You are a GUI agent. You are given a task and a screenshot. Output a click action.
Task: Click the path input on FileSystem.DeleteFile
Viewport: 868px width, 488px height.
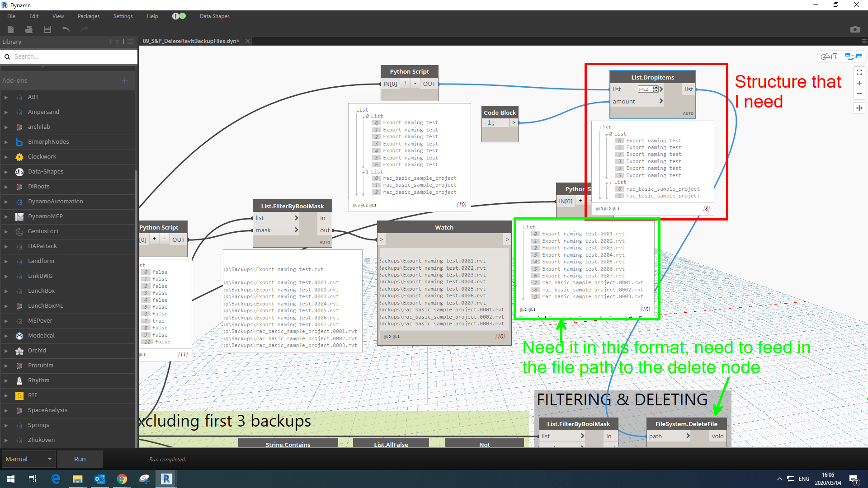[669, 436]
